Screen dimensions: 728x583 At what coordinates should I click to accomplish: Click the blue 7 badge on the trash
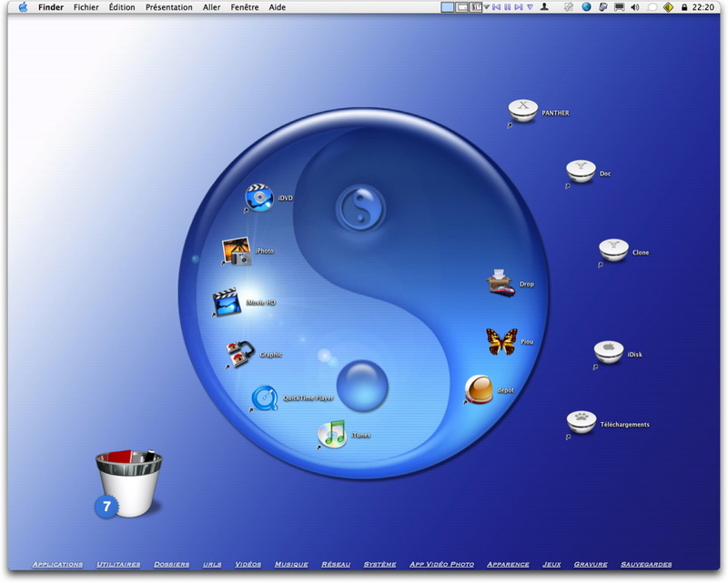point(106,506)
